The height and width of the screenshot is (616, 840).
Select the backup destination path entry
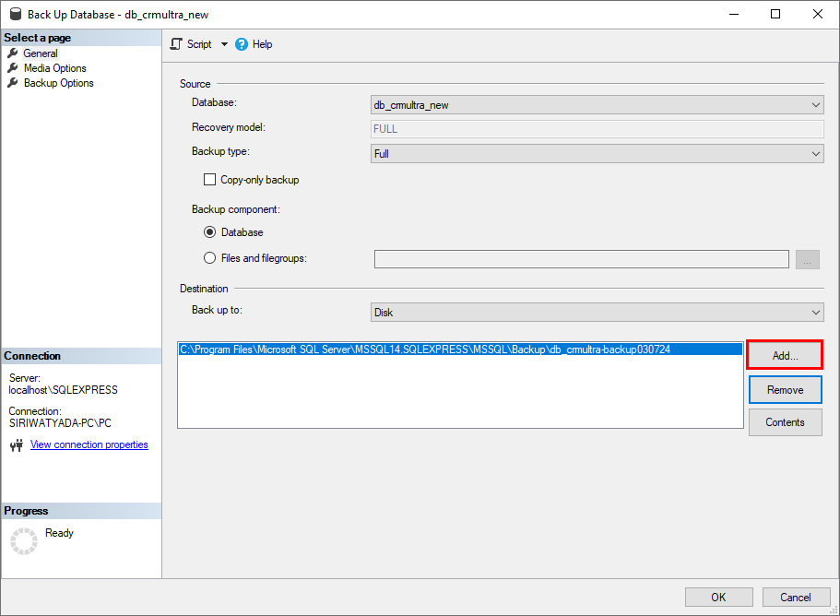pos(460,349)
